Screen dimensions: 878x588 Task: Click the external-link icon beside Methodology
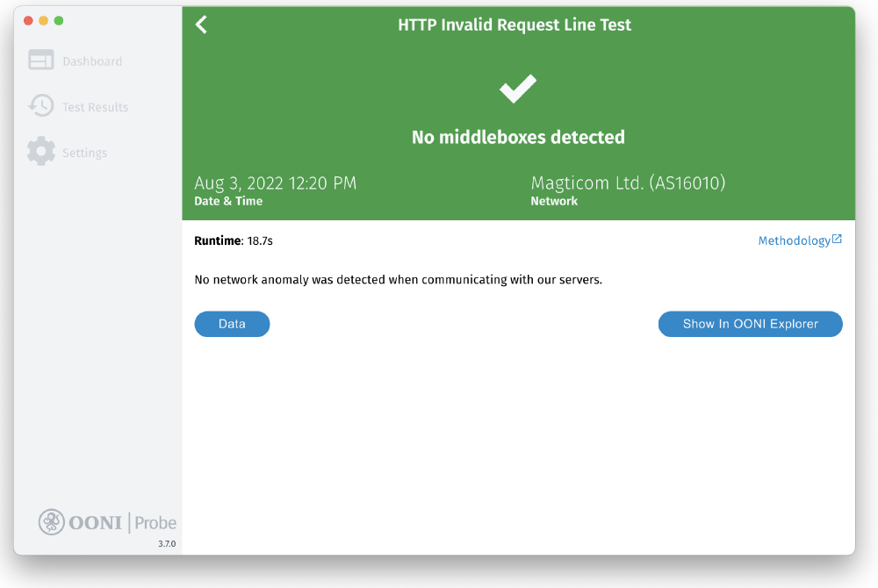(838, 238)
